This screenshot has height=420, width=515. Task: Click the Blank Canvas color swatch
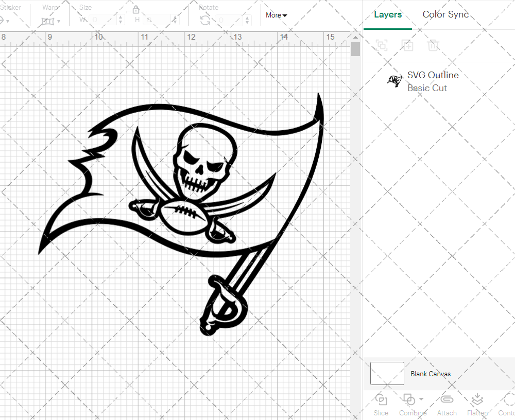[x=387, y=373]
